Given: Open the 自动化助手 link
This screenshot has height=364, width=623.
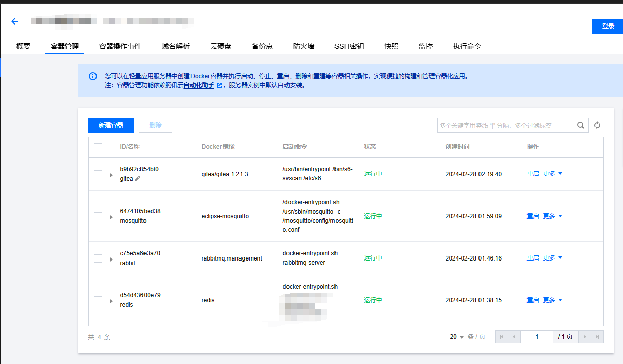Looking at the screenshot, I should [199, 85].
